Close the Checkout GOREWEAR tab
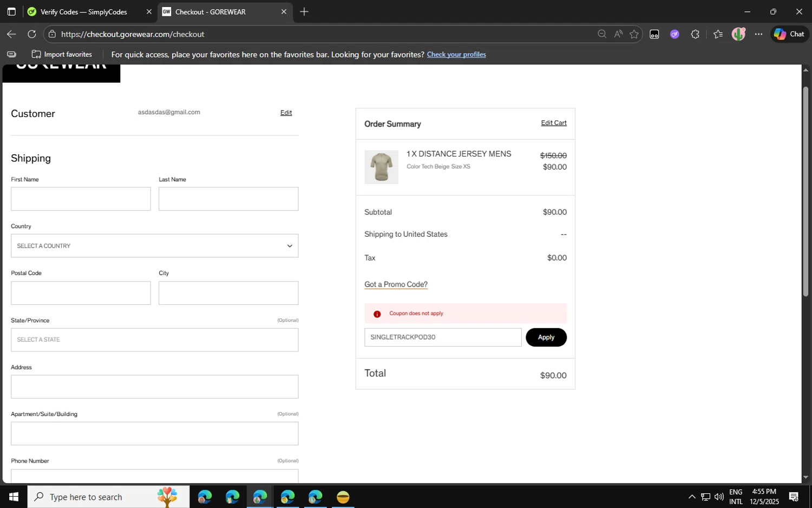 [284, 11]
